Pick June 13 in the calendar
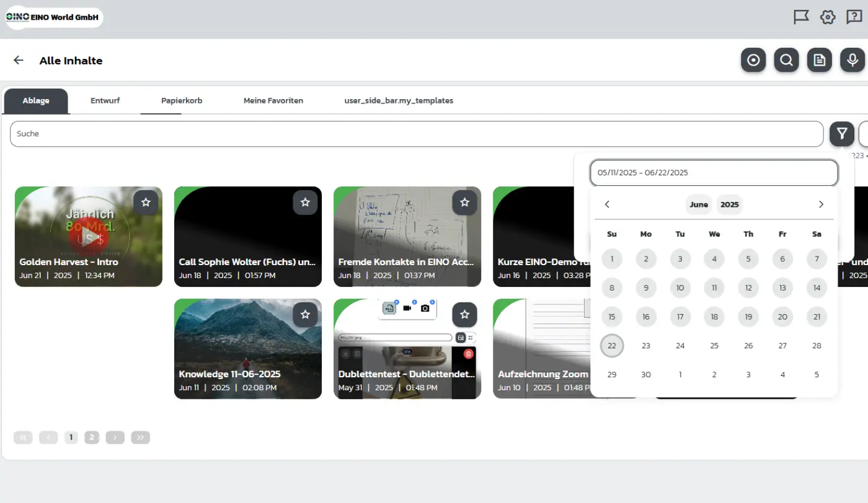Screen dimensions: 868x503 [x=782, y=287]
